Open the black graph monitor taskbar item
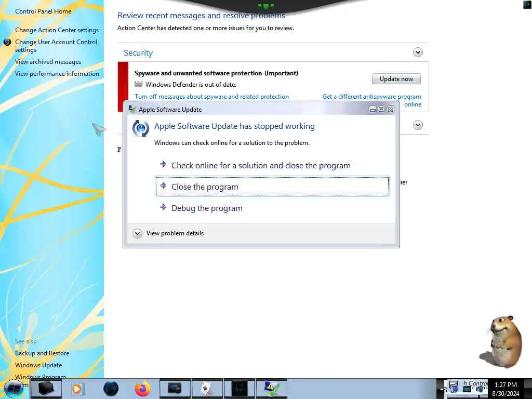This screenshot has width=532, height=399. coord(239,389)
